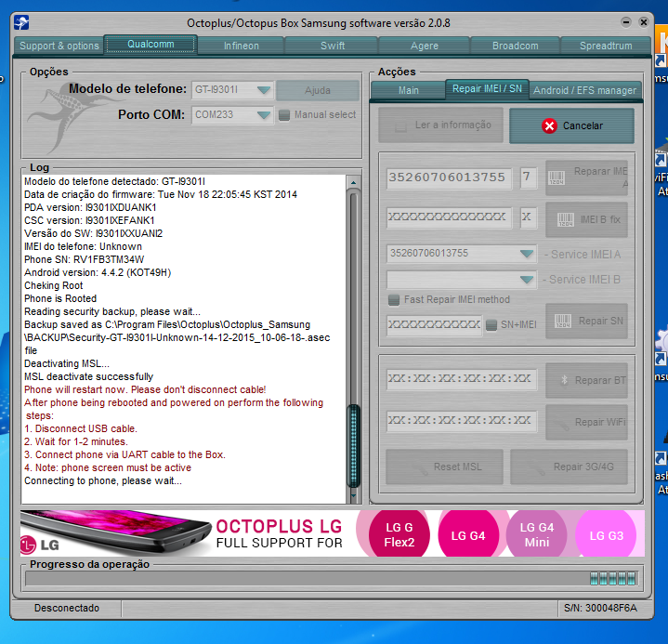This screenshot has height=644, width=668.
Task: Click the red X icon on Cancelar
Action: pos(549,125)
